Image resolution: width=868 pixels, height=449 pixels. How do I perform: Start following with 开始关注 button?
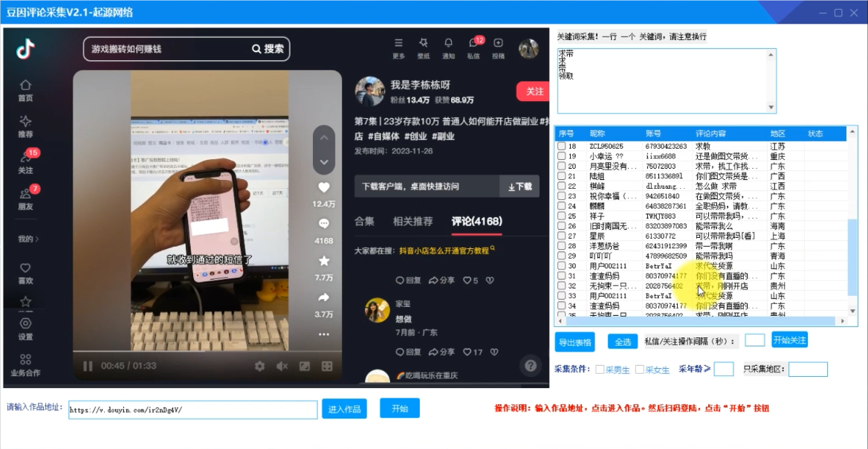(x=791, y=340)
